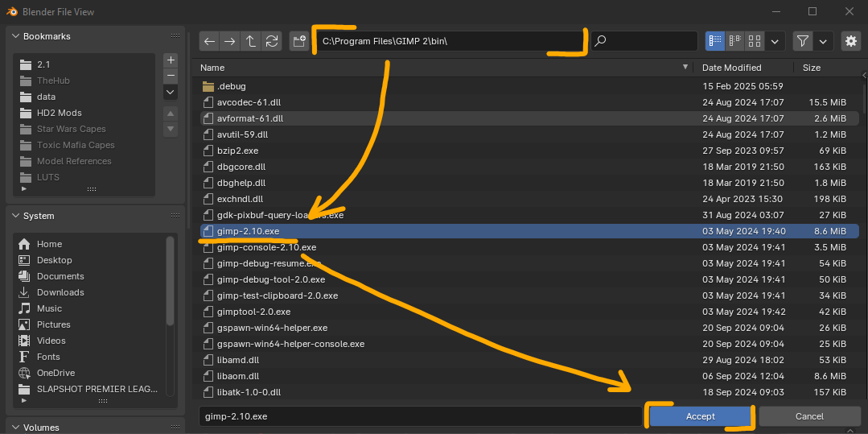Go forward to the next folder

click(x=230, y=41)
